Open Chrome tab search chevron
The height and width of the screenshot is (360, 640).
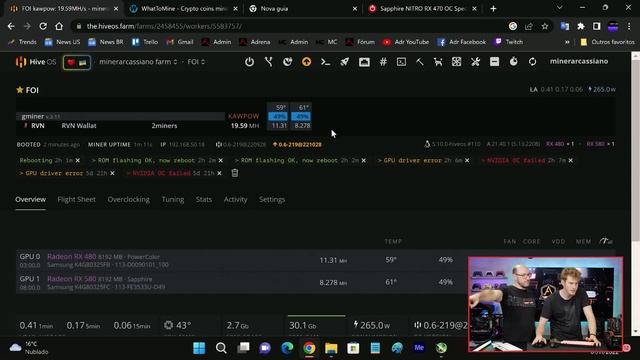pos(560,8)
